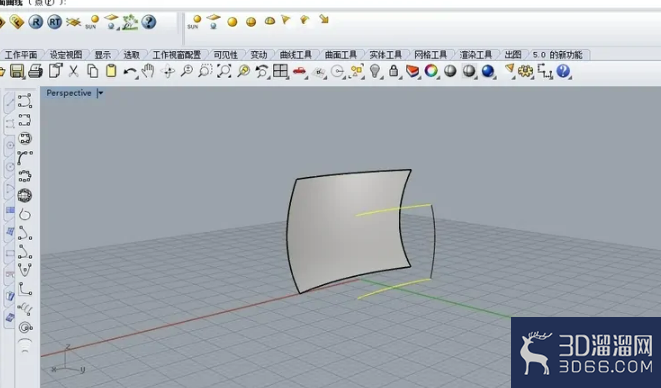Select the spiral curve tool
This screenshot has height=388, width=661.
click(25, 327)
